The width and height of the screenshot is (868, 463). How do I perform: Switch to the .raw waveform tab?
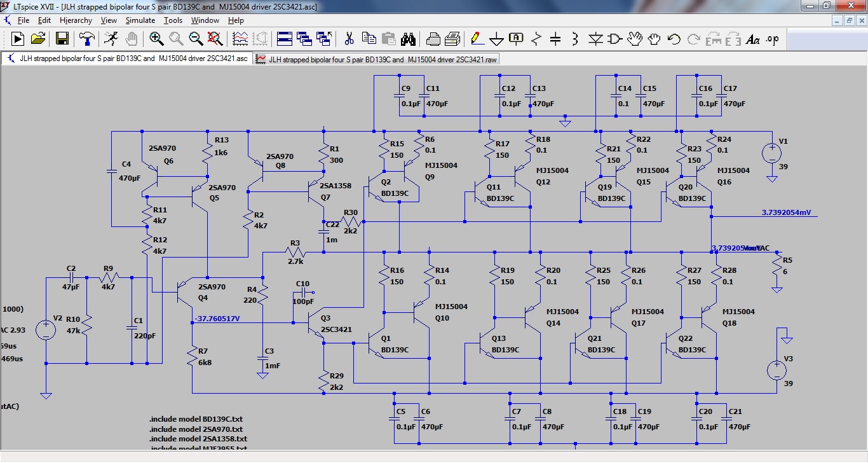click(377, 59)
